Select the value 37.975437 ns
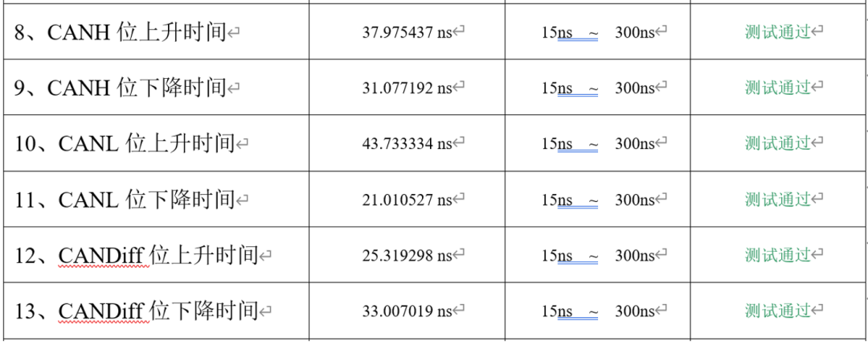Viewport: 868px width, 346px height. [x=407, y=33]
